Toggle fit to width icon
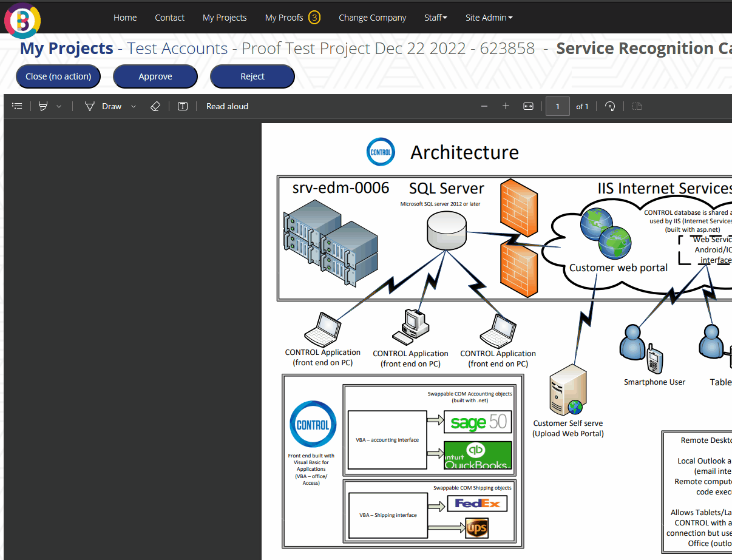Viewport: 732px width, 560px height. tap(528, 106)
